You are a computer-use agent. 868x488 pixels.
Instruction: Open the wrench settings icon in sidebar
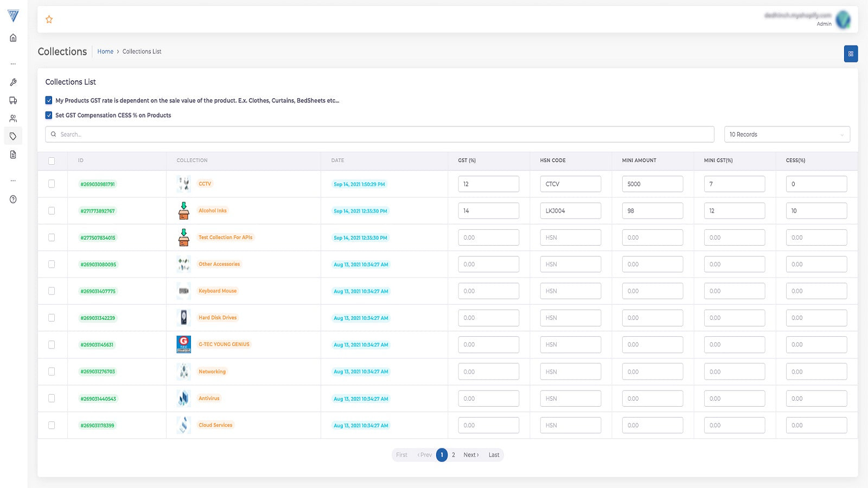13,82
